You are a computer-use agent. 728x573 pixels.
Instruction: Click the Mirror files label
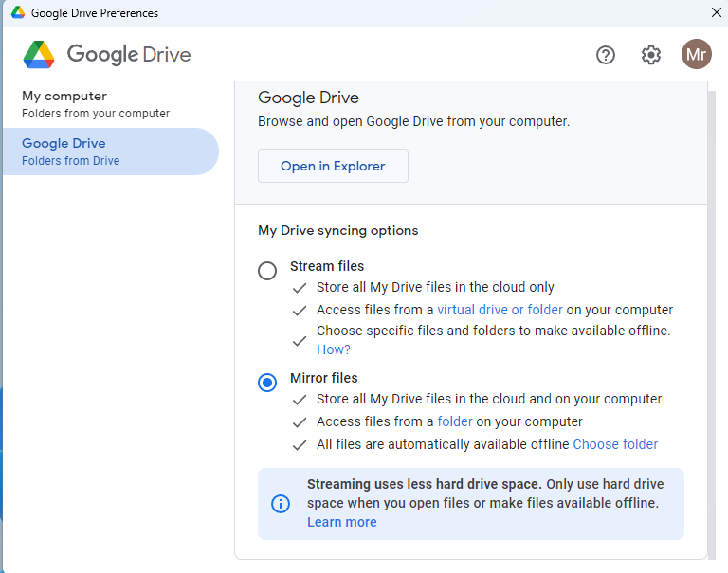(323, 378)
